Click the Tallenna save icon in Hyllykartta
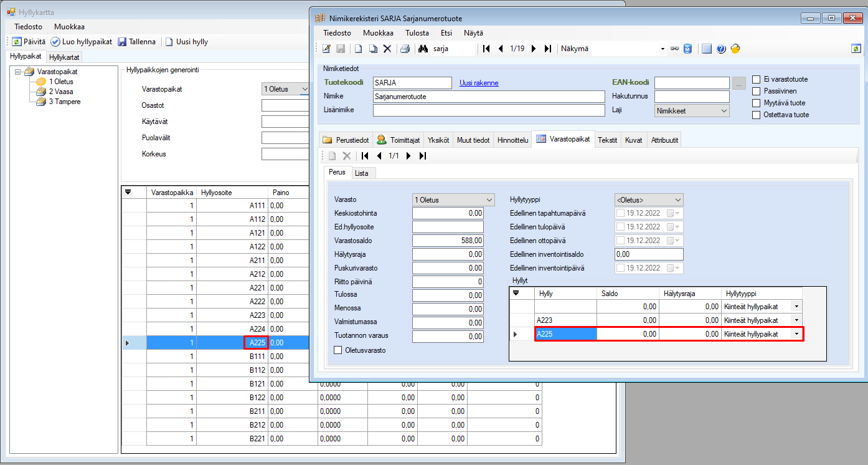The width and height of the screenshot is (868, 465). 122,42
